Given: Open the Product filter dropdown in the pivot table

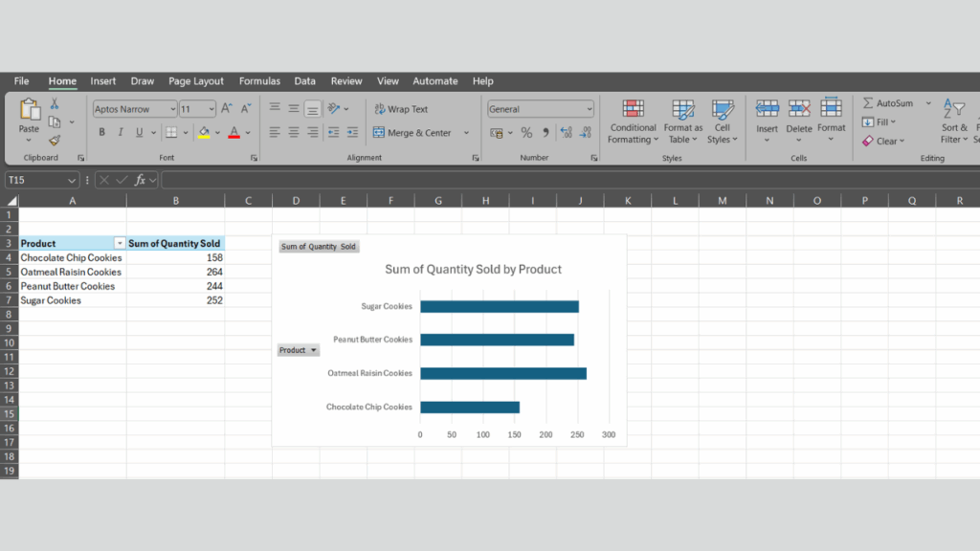Looking at the screenshot, I should (x=121, y=243).
